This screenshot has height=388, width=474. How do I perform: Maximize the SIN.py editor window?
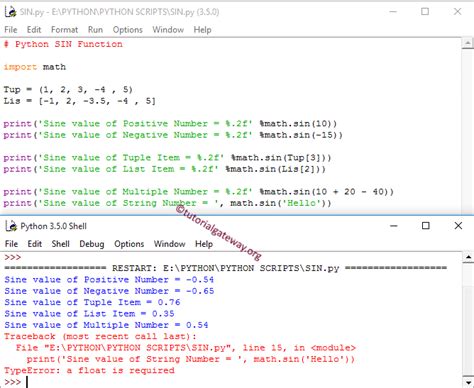pyautogui.click(x=425, y=12)
